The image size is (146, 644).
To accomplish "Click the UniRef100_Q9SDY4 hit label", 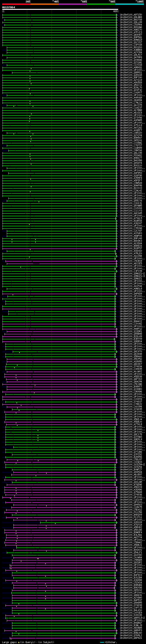I will [131, 163].
